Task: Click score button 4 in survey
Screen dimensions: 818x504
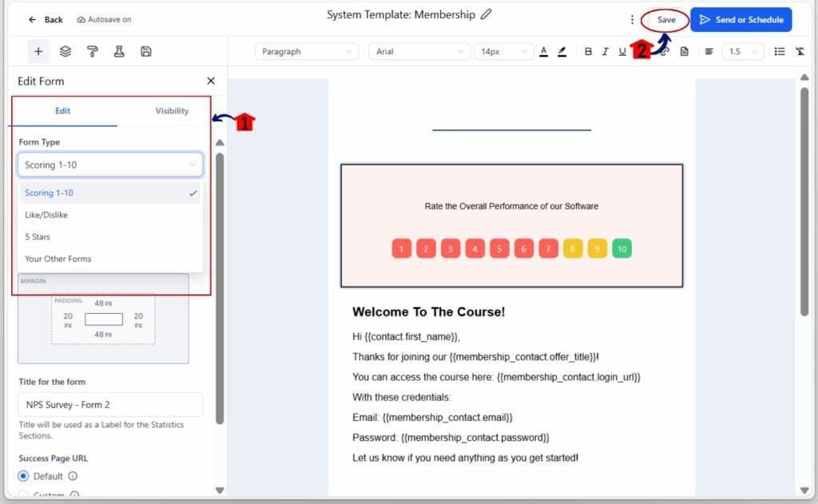Action: pos(475,249)
